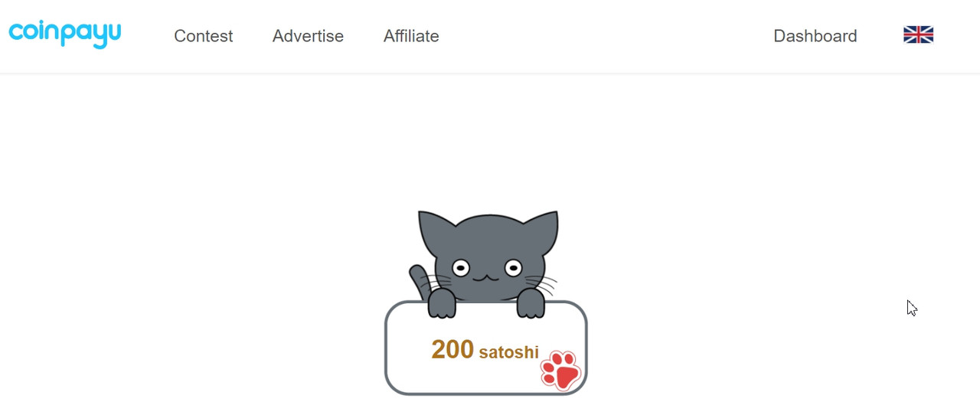Screen dimensions: 980x402
Task: Click the red paw print icon
Action: [x=560, y=371]
